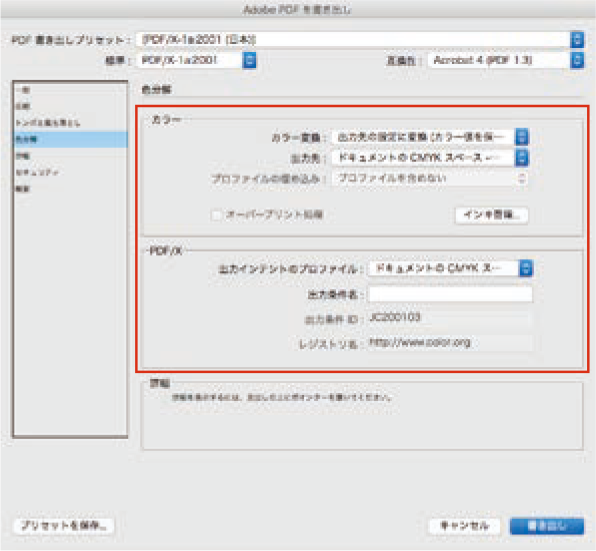Select 概要 in the left category list
Viewport: 596px width, 551px height.
tap(70, 189)
